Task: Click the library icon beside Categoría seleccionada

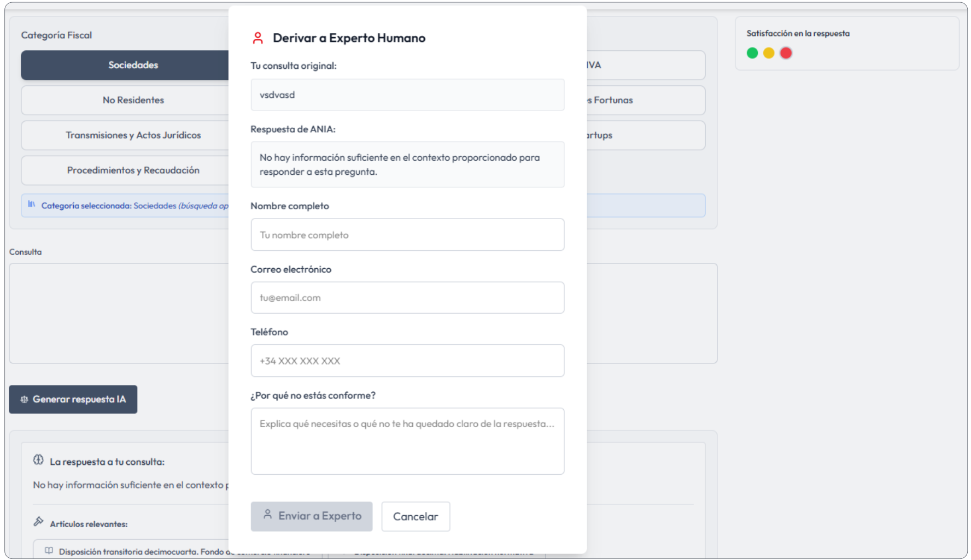Action: (x=32, y=204)
